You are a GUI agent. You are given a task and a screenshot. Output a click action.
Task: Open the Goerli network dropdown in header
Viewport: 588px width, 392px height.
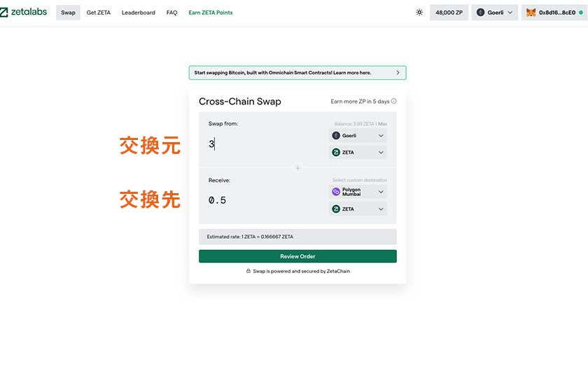[x=495, y=13]
